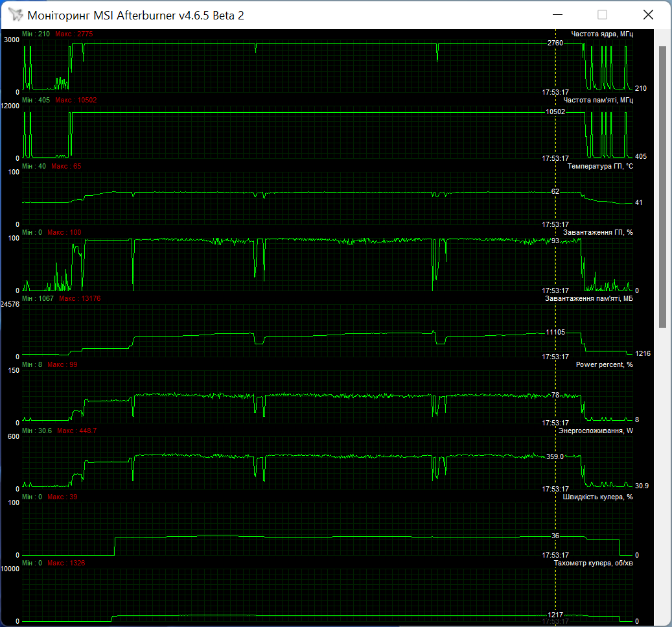Click 'Макс : 100' GPU usage maximum
Viewport: 672px width, 627px height.
coord(64,232)
